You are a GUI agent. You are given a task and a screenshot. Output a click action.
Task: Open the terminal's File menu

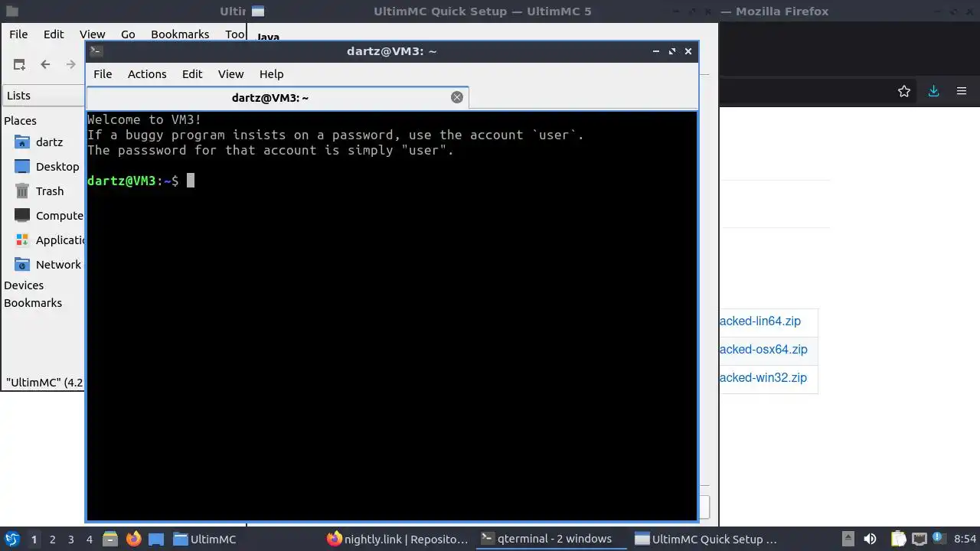point(103,74)
